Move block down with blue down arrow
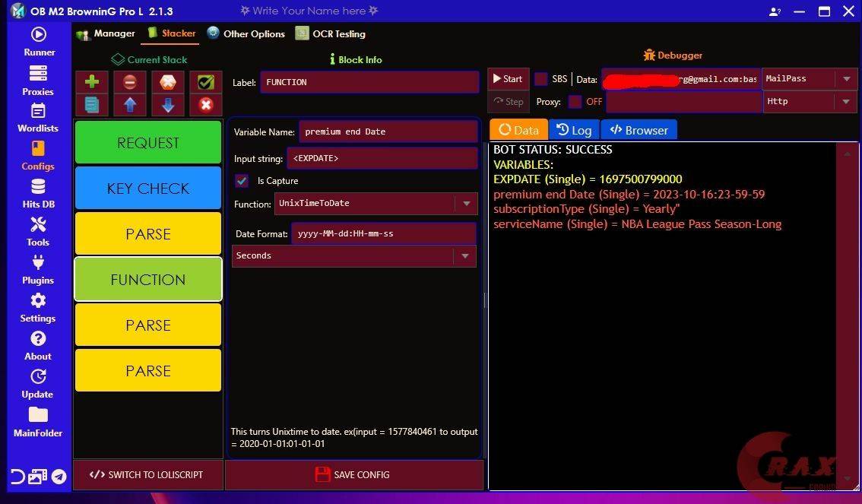Image resolution: width=862 pixels, height=504 pixels. pos(168,104)
